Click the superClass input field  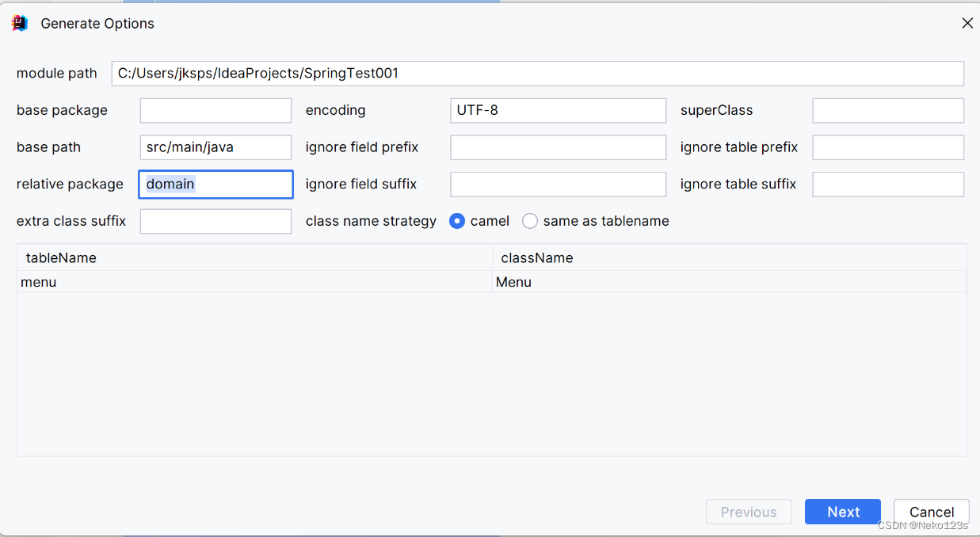888,110
